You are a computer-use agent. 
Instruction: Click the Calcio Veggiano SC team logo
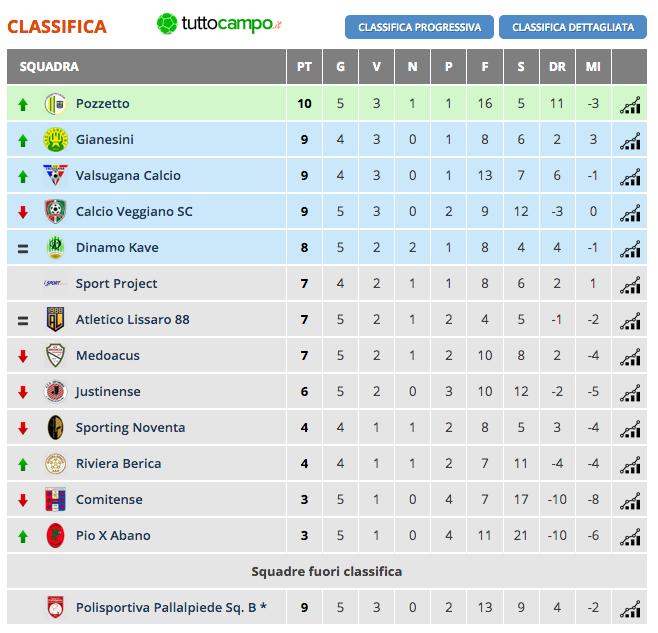pos(55,211)
